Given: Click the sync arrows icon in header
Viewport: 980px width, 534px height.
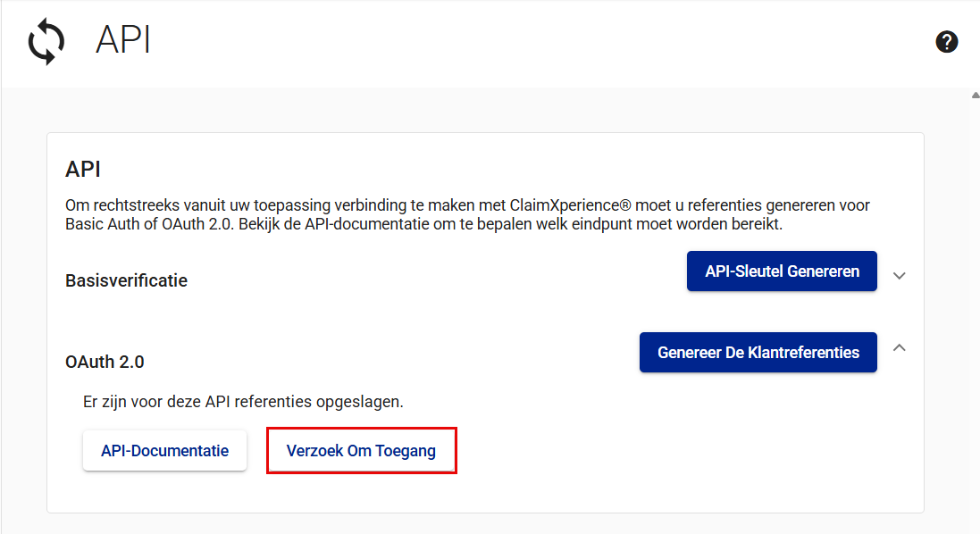Looking at the screenshot, I should coord(46,42).
